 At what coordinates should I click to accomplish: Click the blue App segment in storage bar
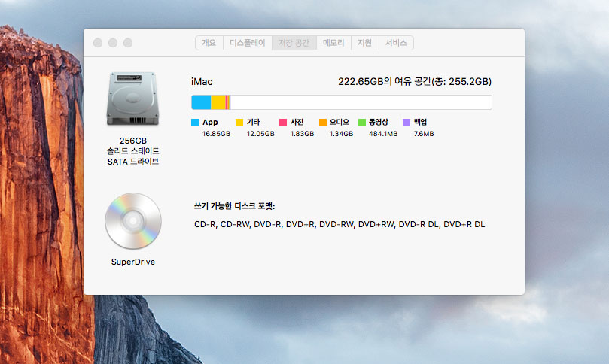(x=201, y=102)
